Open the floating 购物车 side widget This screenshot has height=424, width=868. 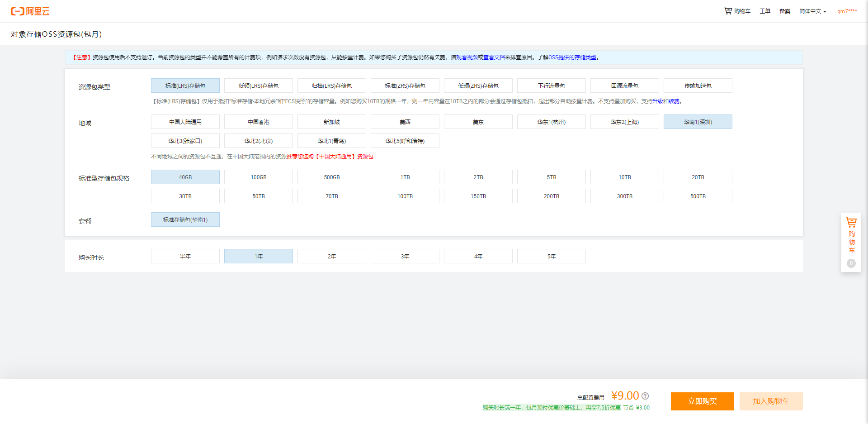[x=851, y=242]
